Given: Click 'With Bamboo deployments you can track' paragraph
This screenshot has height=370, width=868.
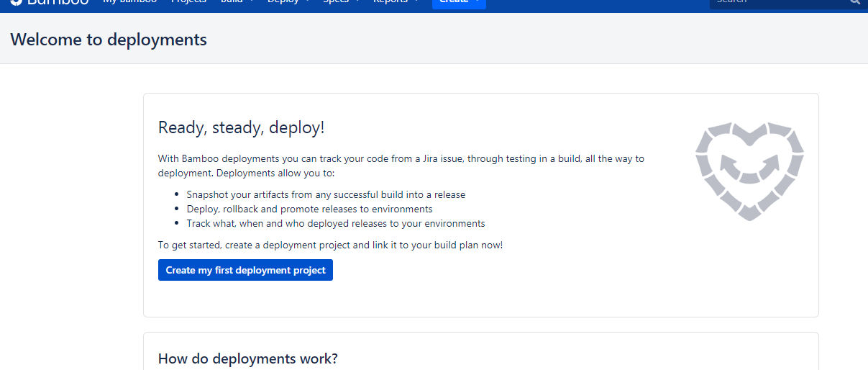Looking at the screenshot, I should point(401,166).
